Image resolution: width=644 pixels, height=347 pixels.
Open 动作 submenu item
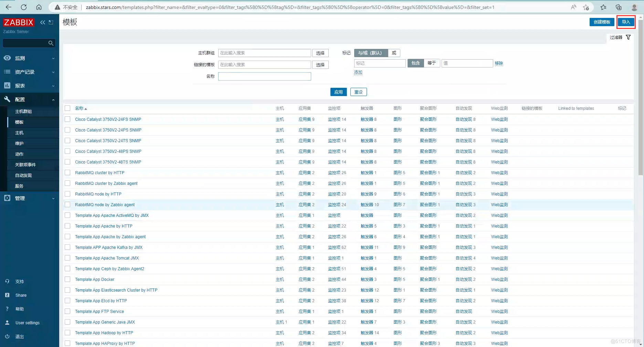pos(19,154)
